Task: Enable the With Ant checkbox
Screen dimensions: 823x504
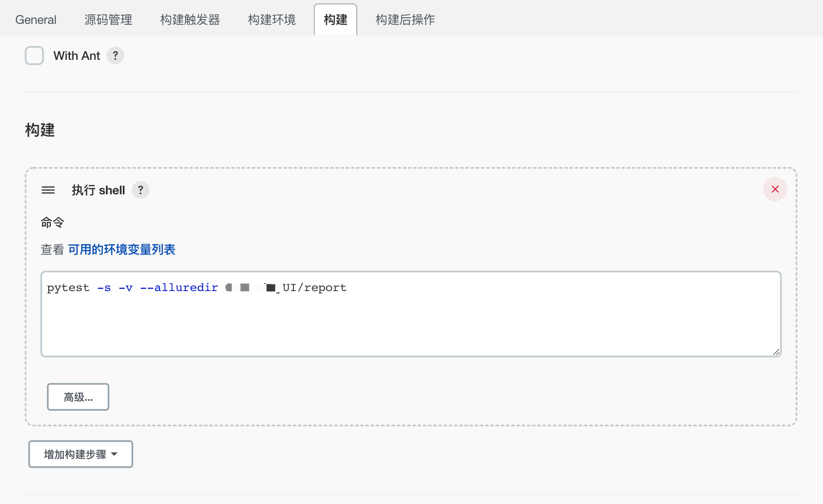Action: (x=34, y=56)
